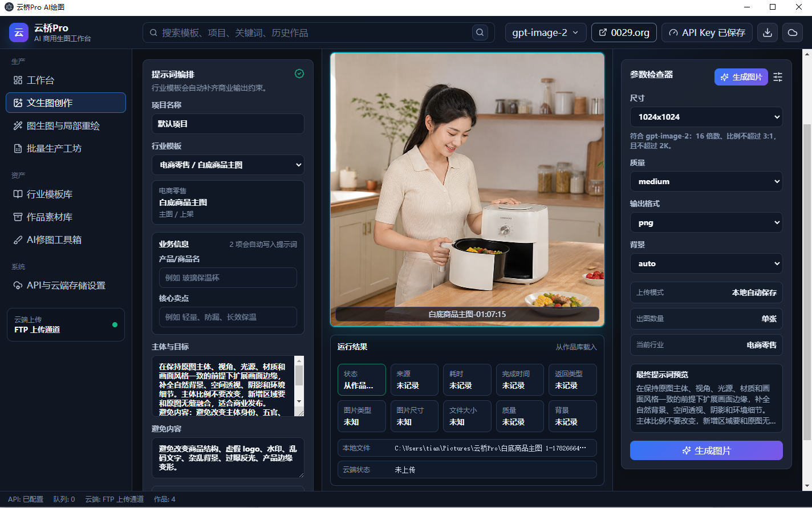Image resolution: width=812 pixels, height=508 pixels.
Task: Click the 文件大小 result card
Action: [x=467, y=416]
